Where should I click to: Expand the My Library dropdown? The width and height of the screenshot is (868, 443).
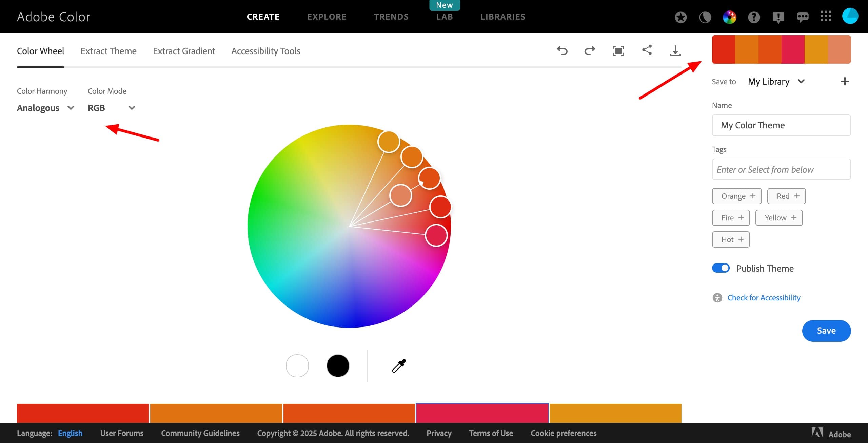click(x=776, y=82)
